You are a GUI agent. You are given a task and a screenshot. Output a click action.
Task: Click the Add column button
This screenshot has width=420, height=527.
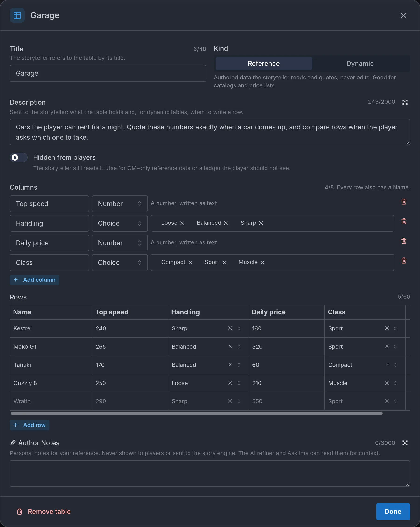point(35,280)
